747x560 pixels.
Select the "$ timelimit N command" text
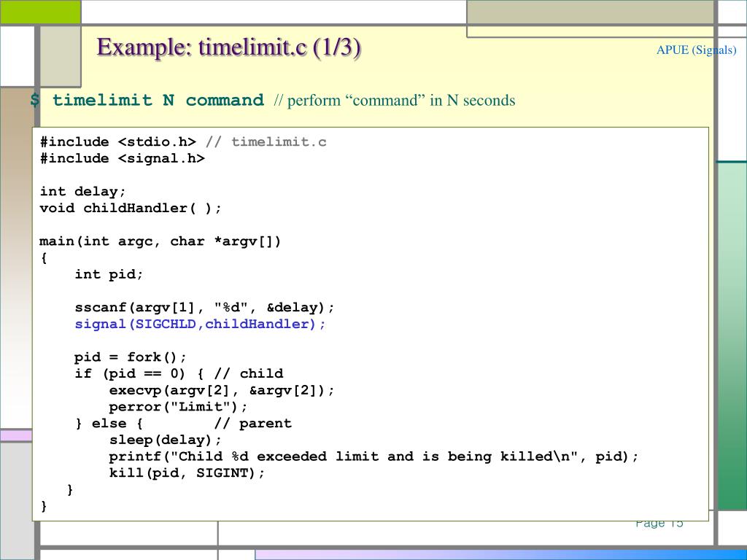tap(147, 101)
